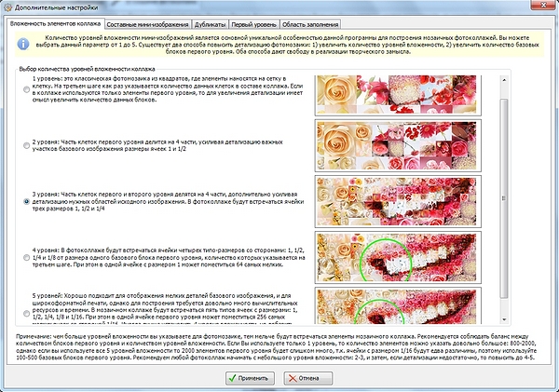Open the Первый уровень tab
559x392 pixels.
(x=253, y=24)
